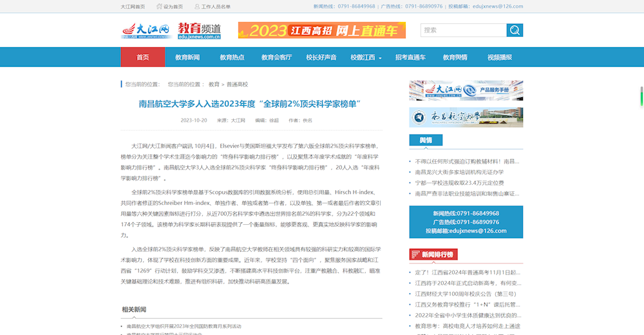Click the green page scrollbar thumb
This screenshot has height=335, width=644.
(641, 96)
